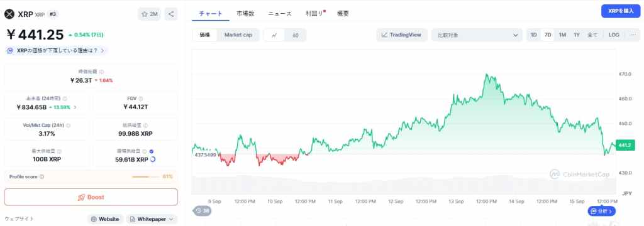Switch to line chart view icon

coord(274,36)
